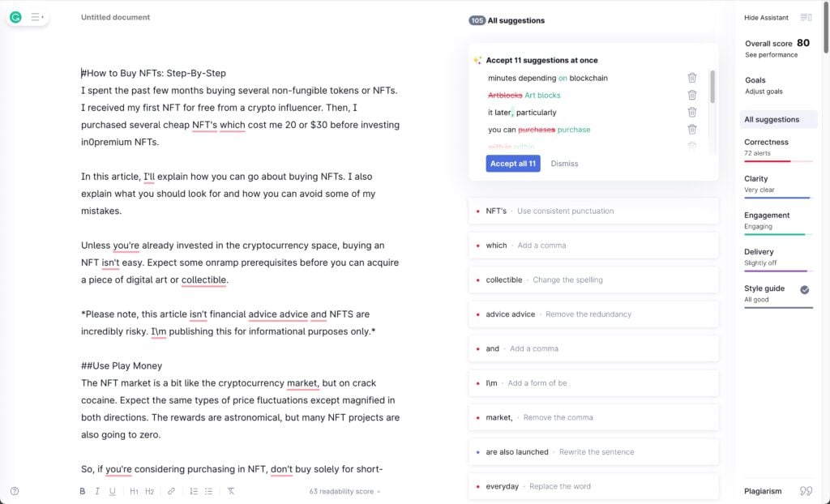Clear formatting with the Tx icon
Screen dimensions: 830x504
coord(231,491)
